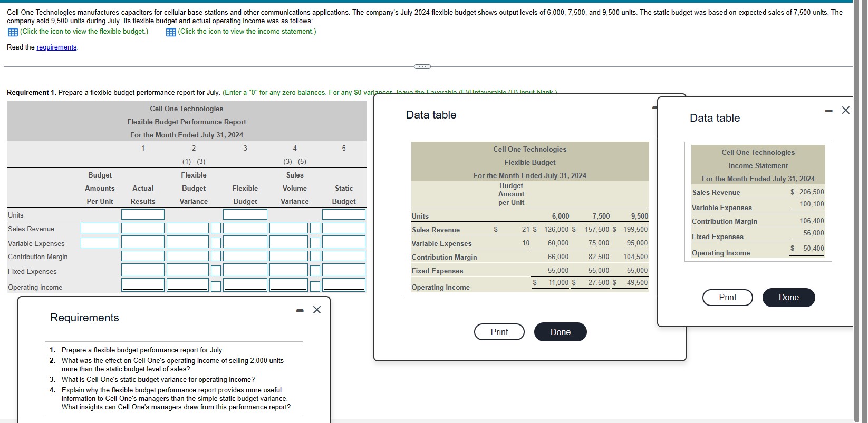Select Sales Revenue Actual Results field

[143, 228]
